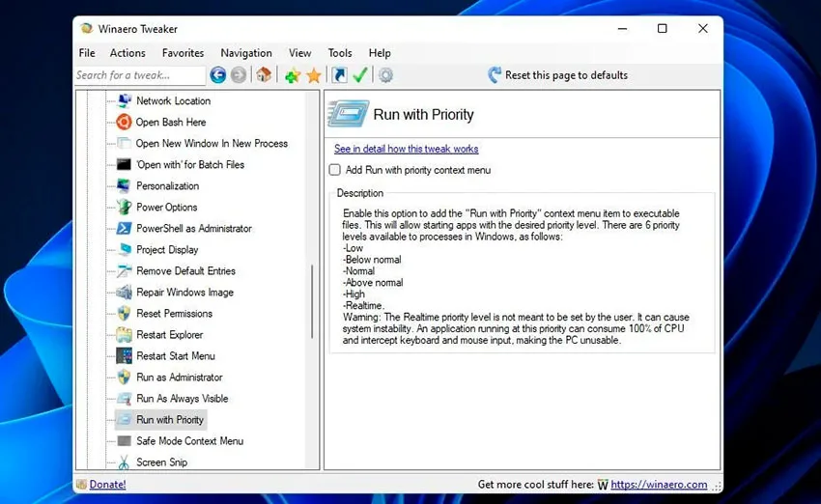Click the Donate! link
Viewport: 821px width, 504px height.
click(107, 484)
